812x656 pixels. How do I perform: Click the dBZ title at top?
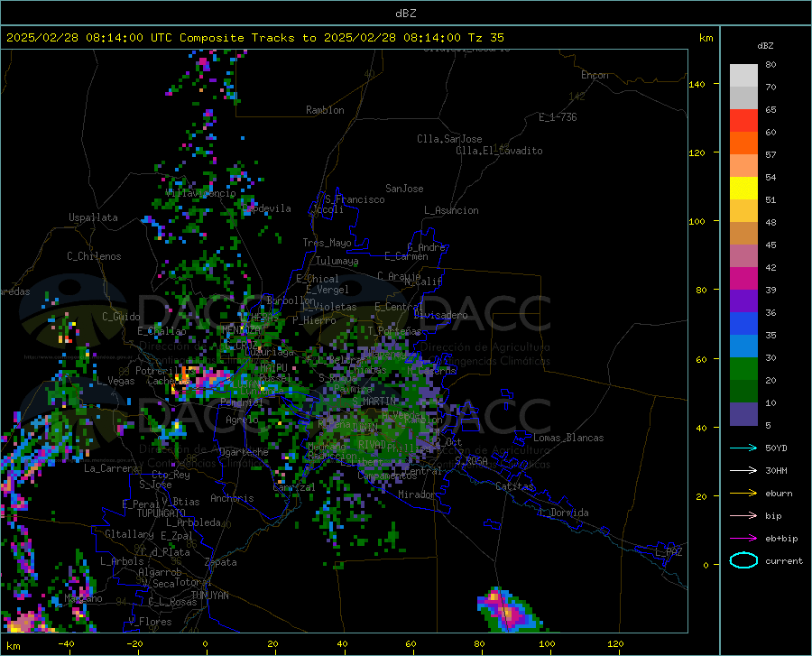tap(405, 14)
